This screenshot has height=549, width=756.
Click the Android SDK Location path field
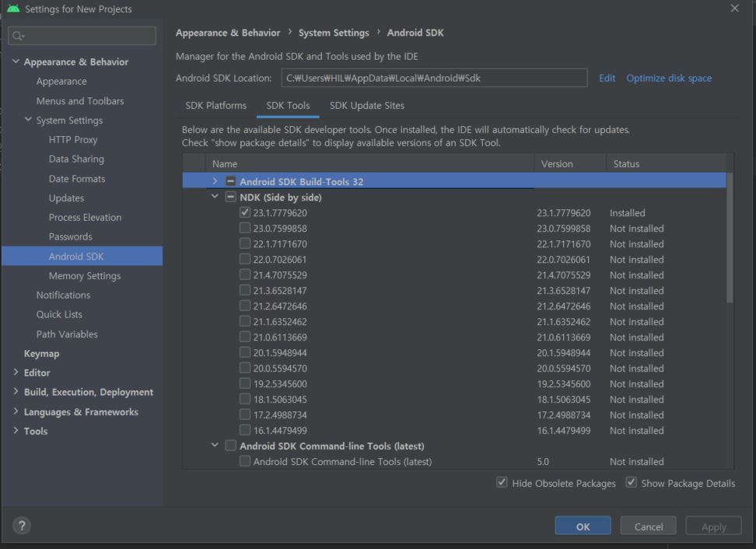pos(434,78)
